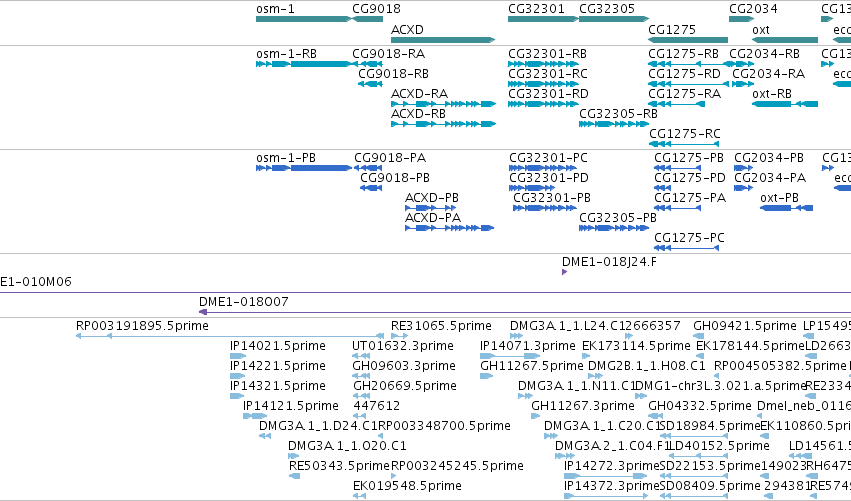The image size is (851, 501).
Task: Click the RE31065.5prime EST label
Action: click(x=441, y=326)
